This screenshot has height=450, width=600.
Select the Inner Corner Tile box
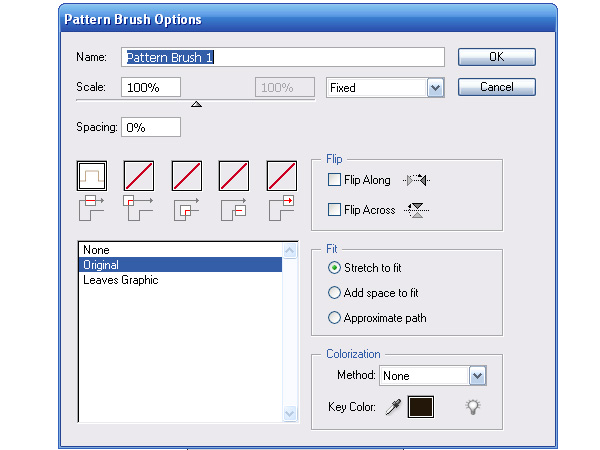187,176
